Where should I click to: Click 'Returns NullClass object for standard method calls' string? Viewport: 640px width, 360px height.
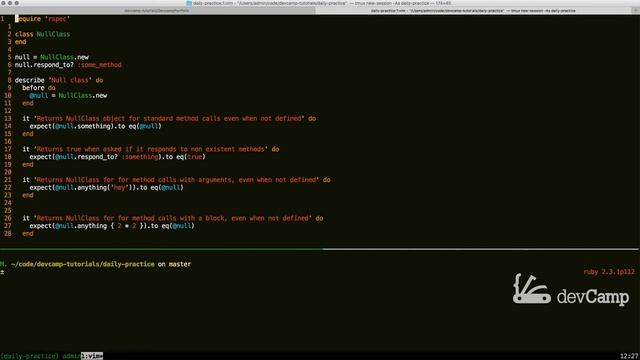[x=169, y=118]
